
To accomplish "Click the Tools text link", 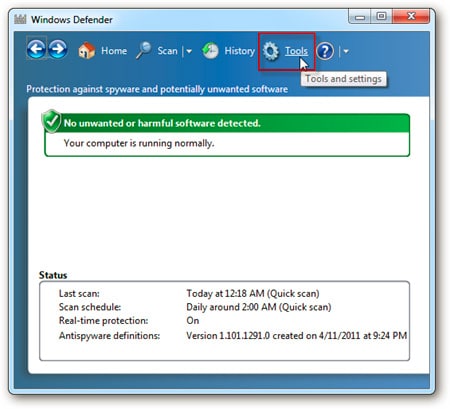I will pos(296,51).
